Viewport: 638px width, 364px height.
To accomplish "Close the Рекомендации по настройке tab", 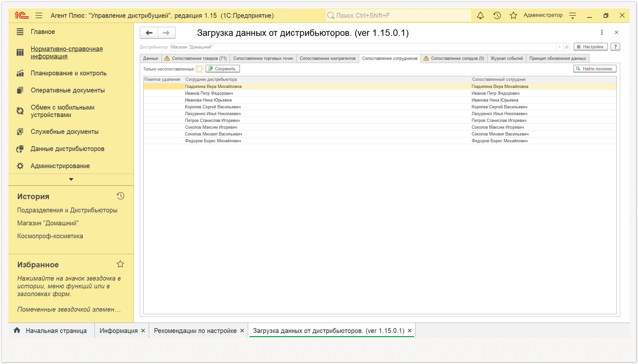I will (x=242, y=331).
